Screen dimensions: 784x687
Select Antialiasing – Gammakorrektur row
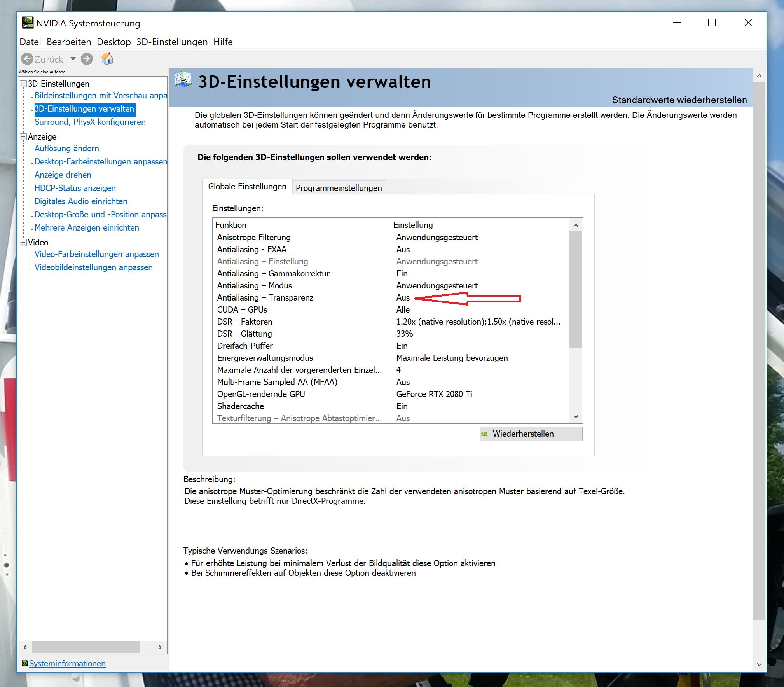391,274
